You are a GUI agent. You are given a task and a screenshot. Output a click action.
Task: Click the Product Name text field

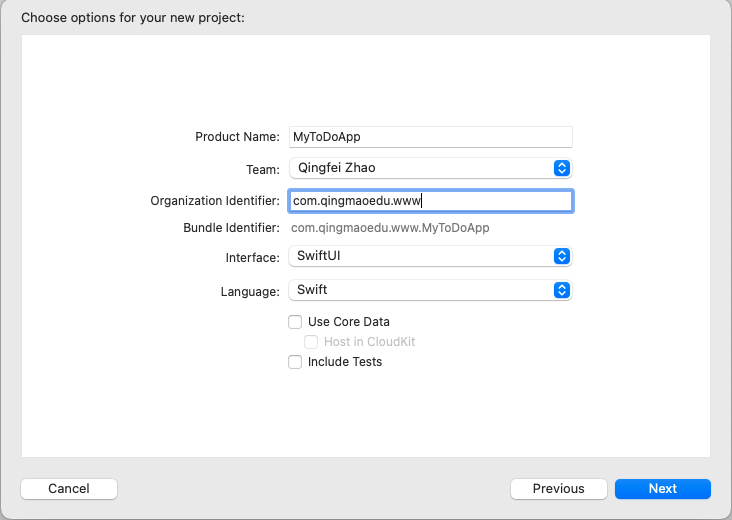pyautogui.click(x=430, y=137)
